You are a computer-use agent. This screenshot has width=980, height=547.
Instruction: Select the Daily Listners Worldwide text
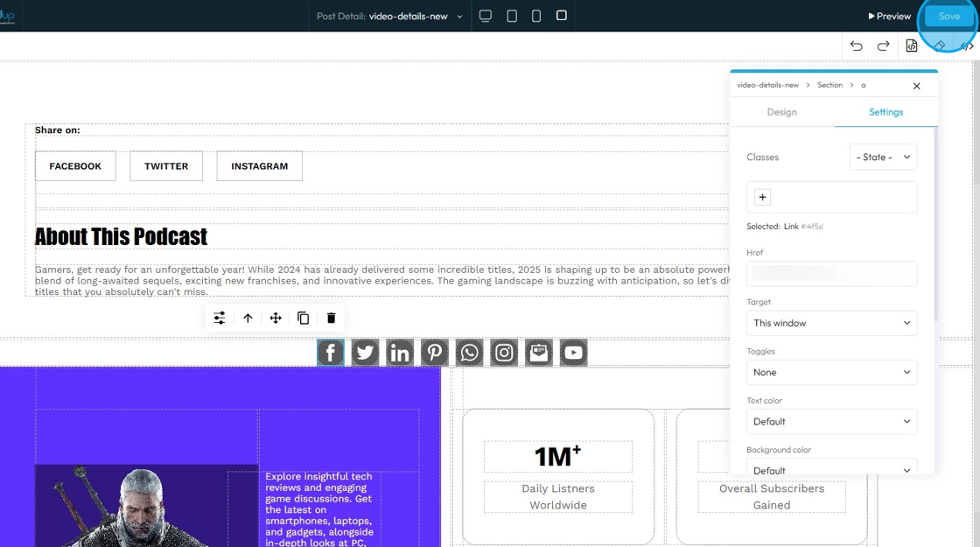(x=558, y=497)
